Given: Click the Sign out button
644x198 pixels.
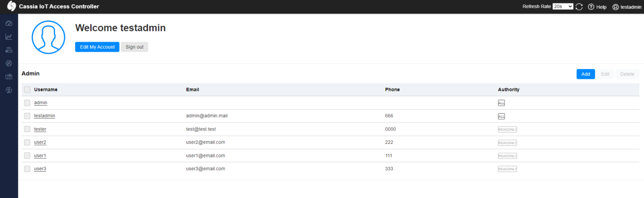Looking at the screenshot, I should tap(134, 47).
